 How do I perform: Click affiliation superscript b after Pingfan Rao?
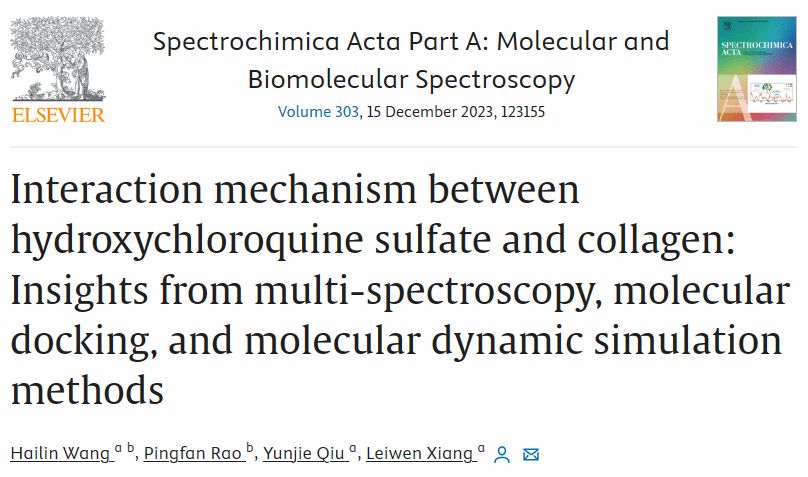250,450
